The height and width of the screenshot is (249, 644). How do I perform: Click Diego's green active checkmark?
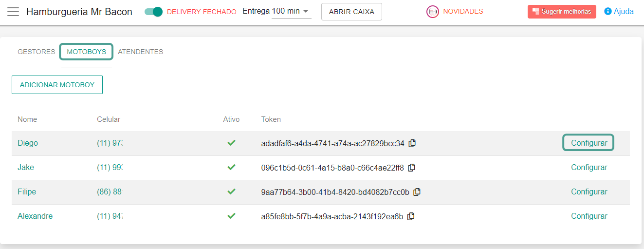click(x=231, y=143)
